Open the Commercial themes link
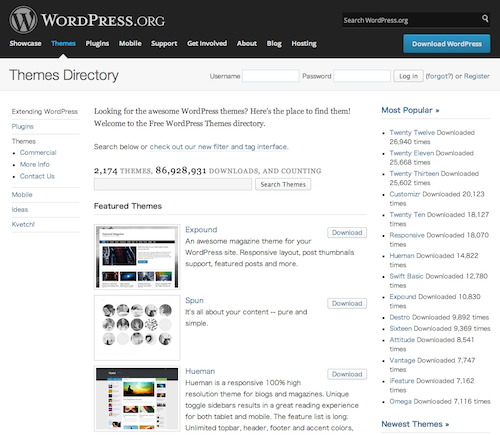The width and height of the screenshot is (500, 435). click(x=38, y=152)
